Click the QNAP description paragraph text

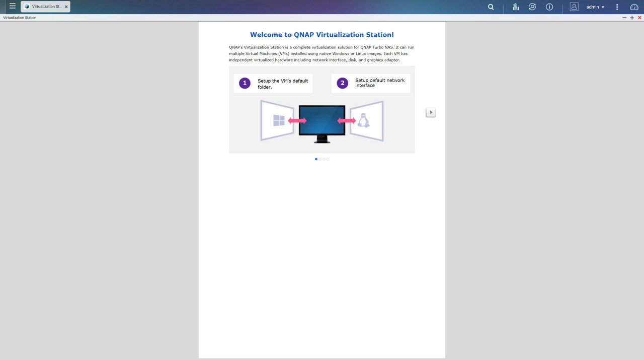click(322, 53)
